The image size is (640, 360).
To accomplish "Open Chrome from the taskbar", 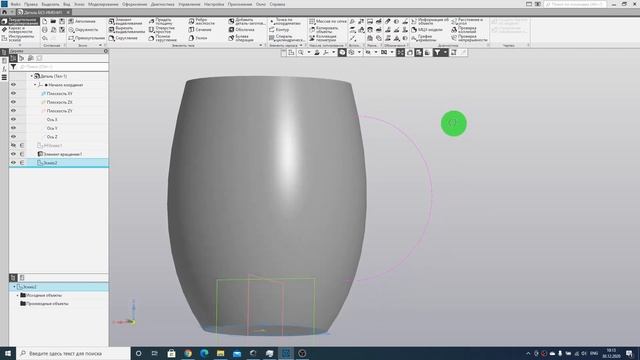I will click(x=188, y=353).
